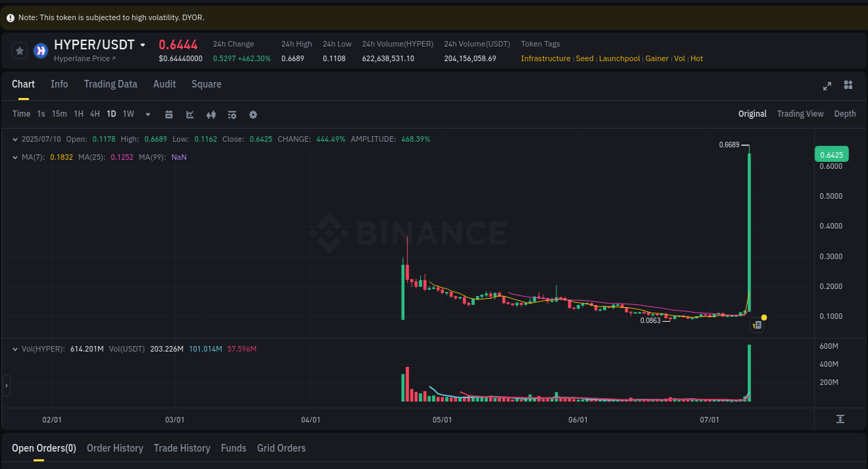Viewport: 868px width, 469px height.
Task: Switch to the Trading Data tab
Action: 110,83
